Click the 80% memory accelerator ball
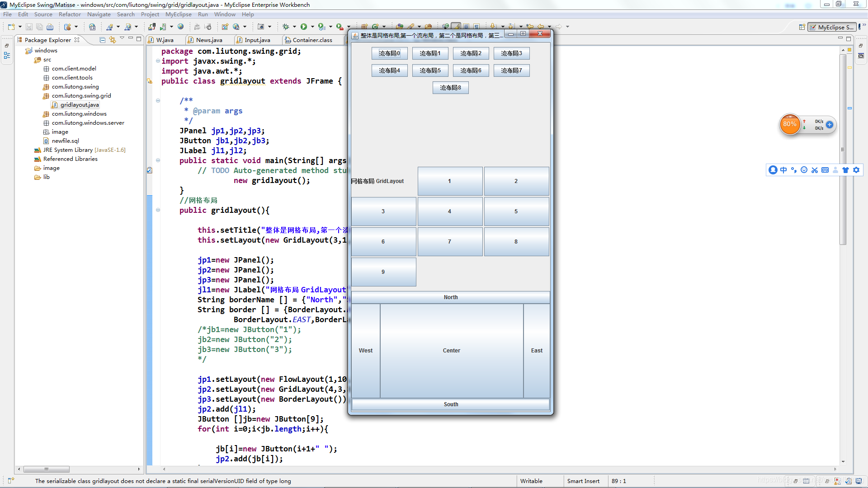The height and width of the screenshot is (488, 868). [x=790, y=124]
